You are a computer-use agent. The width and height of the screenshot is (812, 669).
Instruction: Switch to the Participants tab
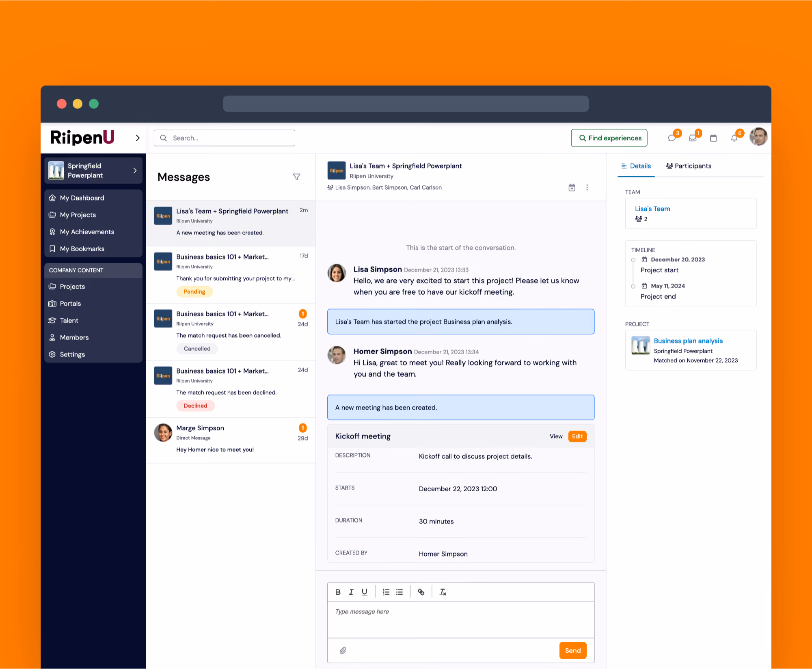pyautogui.click(x=689, y=166)
